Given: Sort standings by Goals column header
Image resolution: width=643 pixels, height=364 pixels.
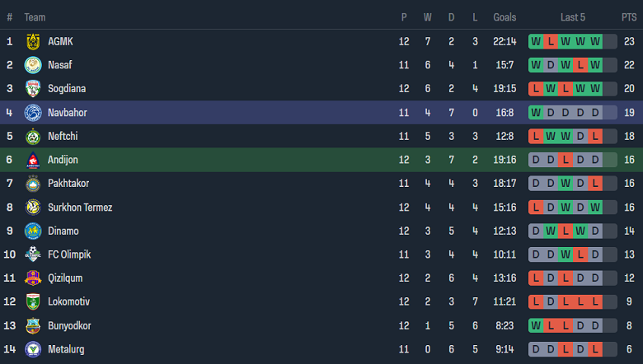Looking at the screenshot, I should (x=505, y=17).
